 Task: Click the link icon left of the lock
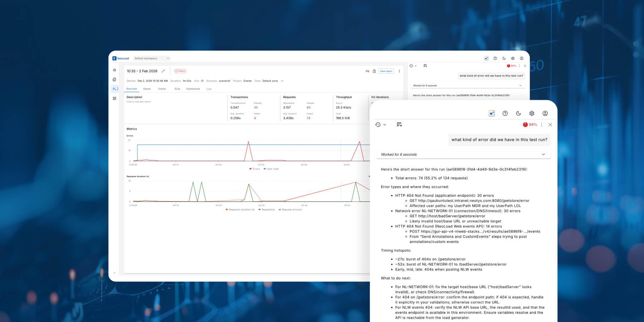click(x=367, y=71)
